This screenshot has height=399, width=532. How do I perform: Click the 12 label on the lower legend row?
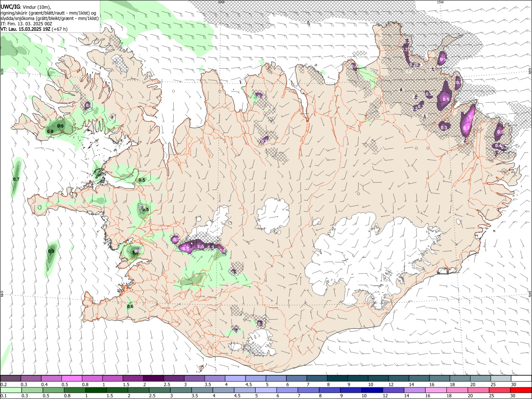pyautogui.click(x=385, y=396)
